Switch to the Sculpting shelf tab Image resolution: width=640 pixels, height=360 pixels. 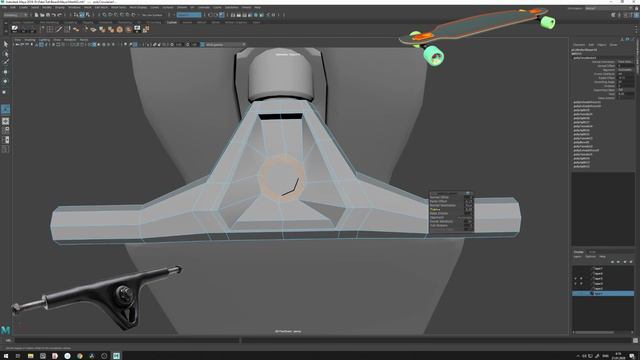click(x=71, y=22)
